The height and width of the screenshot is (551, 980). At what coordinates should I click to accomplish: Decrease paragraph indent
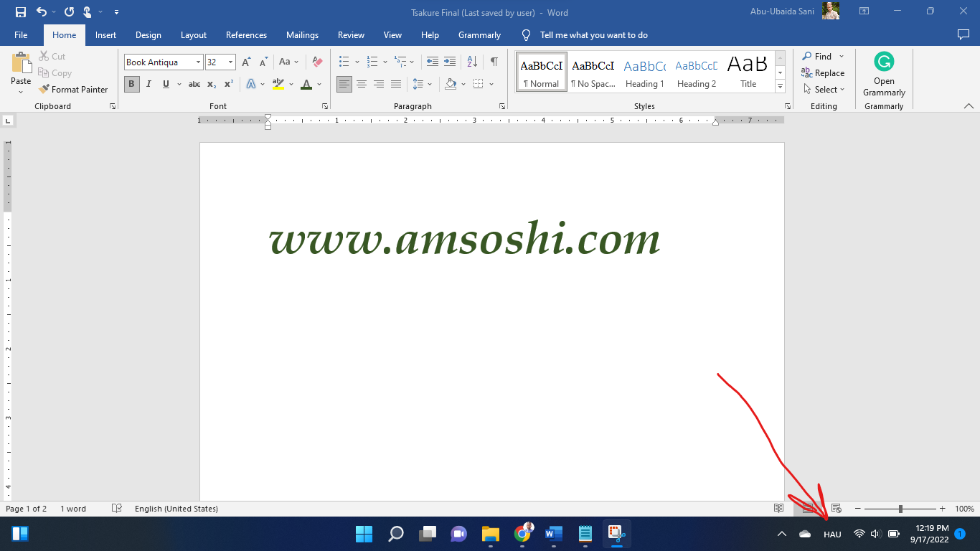pos(432,62)
